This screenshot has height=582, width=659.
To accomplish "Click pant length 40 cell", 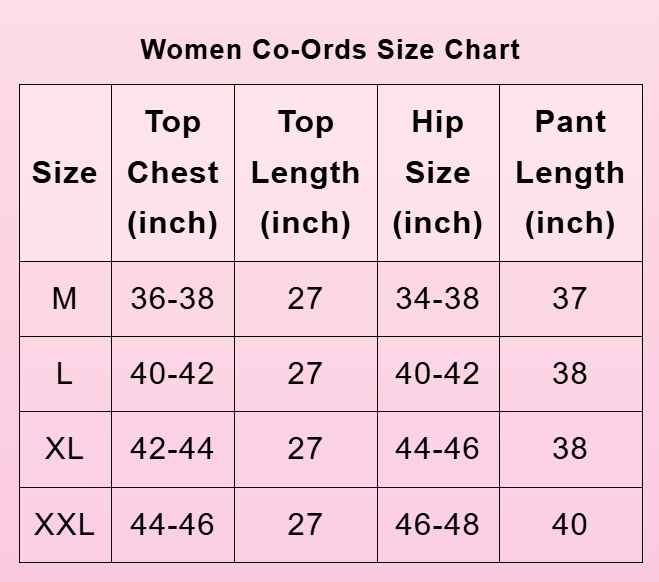I will pos(569,524).
